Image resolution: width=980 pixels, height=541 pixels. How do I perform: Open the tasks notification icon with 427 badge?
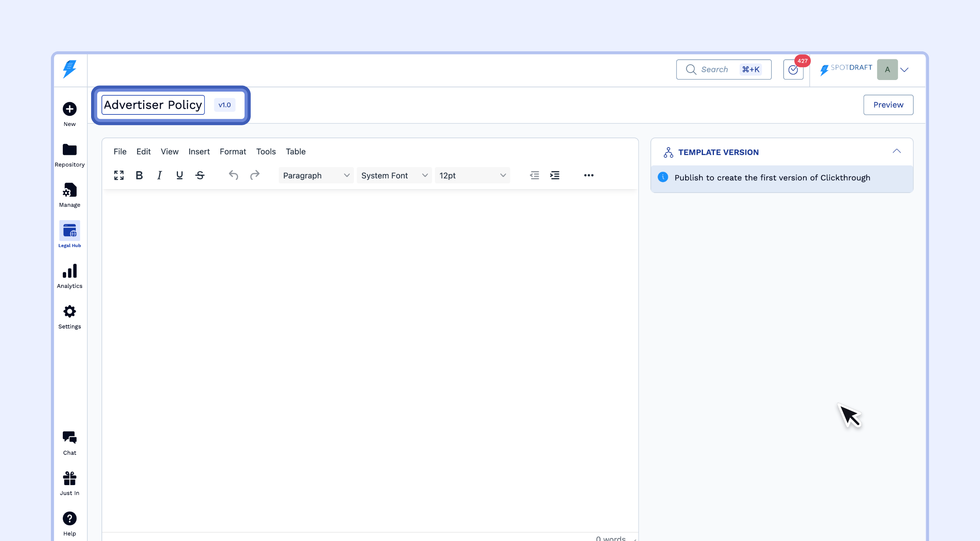[793, 70]
